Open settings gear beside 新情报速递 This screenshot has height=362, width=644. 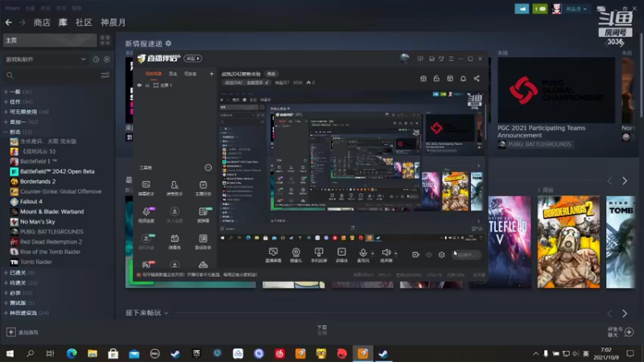click(x=168, y=43)
